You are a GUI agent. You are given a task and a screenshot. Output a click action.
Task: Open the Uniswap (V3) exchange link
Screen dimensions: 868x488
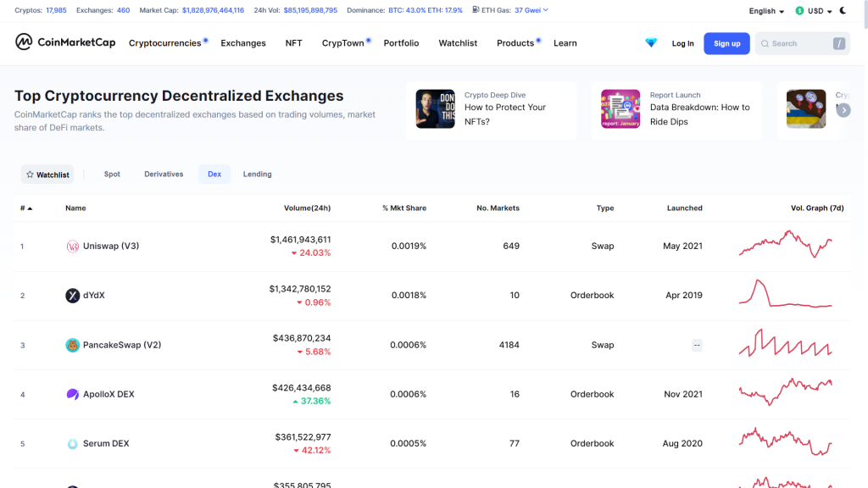(111, 247)
